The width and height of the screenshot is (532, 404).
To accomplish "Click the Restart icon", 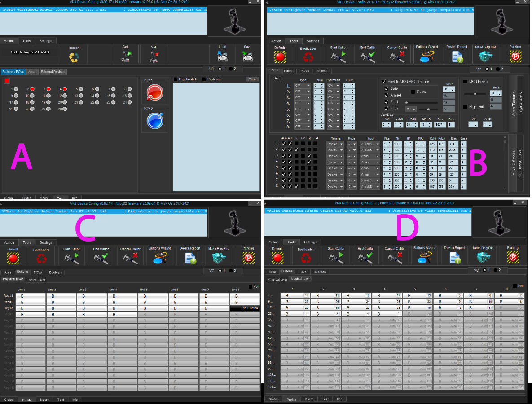I will 74,57.
